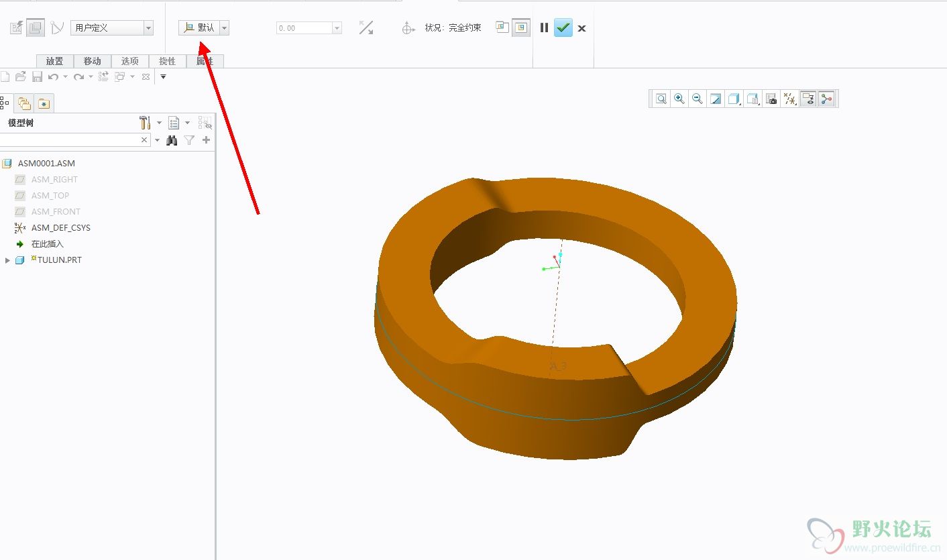947x560 pixels.
Task: Clear the tree search with the X
Action: tap(144, 140)
